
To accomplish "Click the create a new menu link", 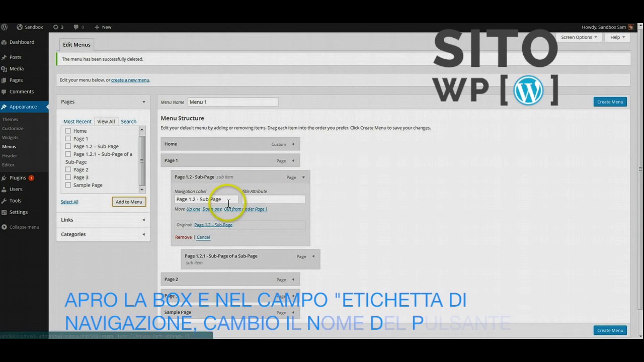I will coord(130,80).
